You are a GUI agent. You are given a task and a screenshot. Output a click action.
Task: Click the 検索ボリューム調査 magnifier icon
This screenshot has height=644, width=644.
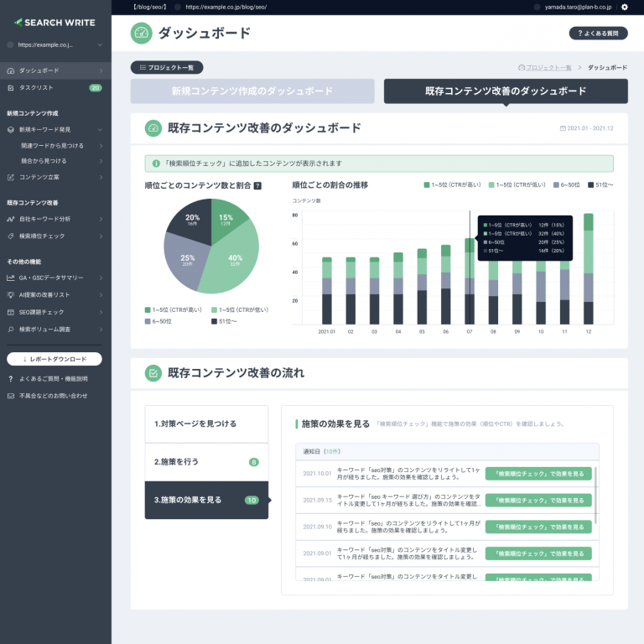(11, 330)
